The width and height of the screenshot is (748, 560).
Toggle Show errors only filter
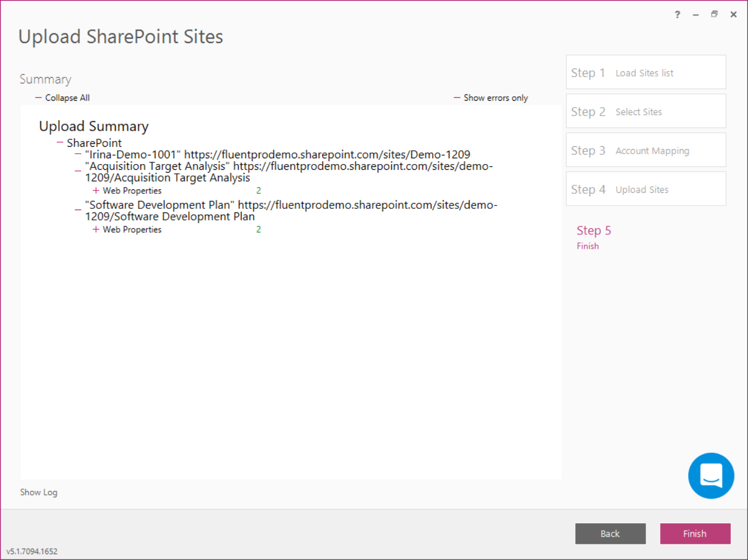pyautogui.click(x=490, y=98)
